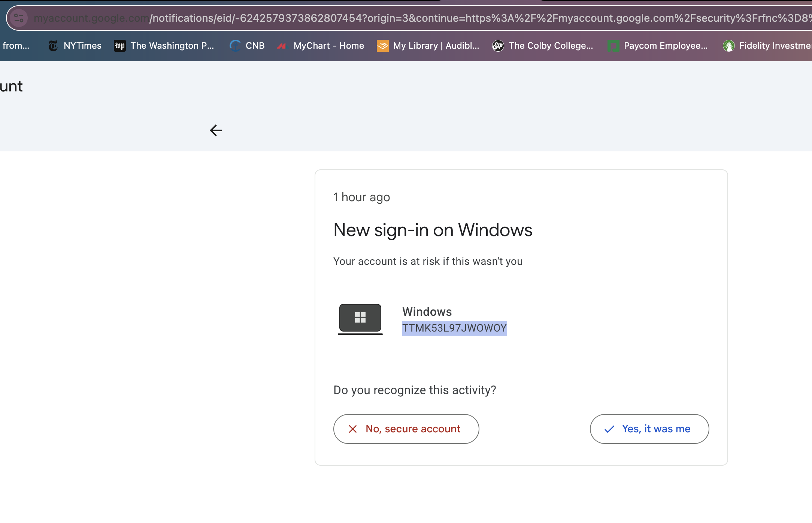Click 'Do you recognize this activity?' text
The image size is (812, 523).
[x=415, y=390]
